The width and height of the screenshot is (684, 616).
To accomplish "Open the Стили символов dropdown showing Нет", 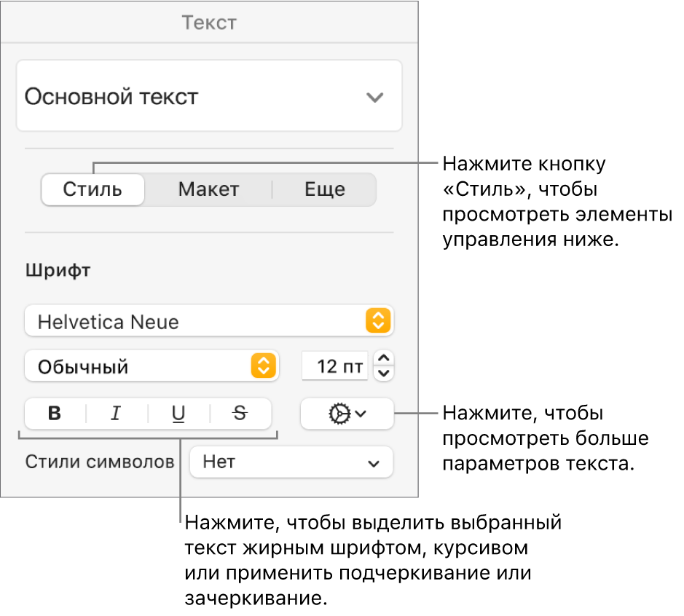I will [291, 462].
